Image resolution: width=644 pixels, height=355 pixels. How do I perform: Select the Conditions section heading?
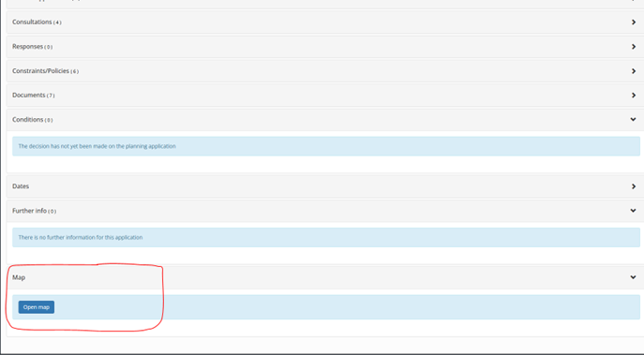[27, 120]
